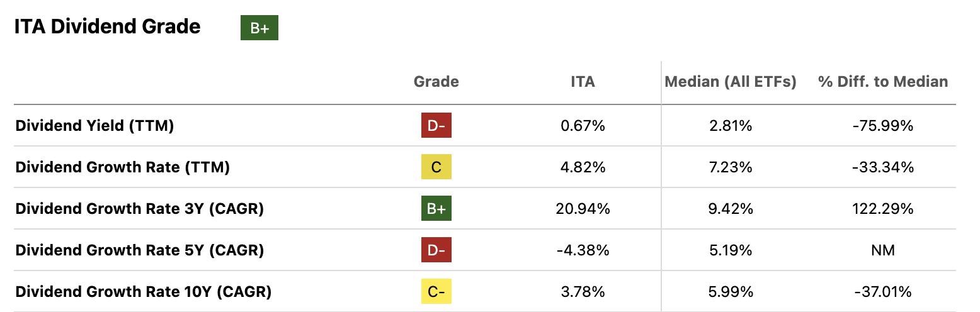This screenshot has width=980, height=312.
Task: Click the ITA Dividend Grade heading
Action: (108, 27)
